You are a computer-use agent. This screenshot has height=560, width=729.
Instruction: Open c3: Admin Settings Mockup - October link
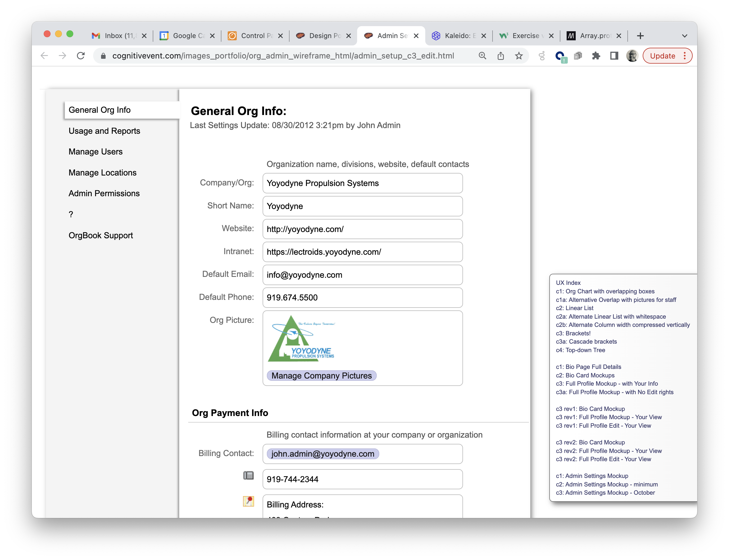(606, 493)
